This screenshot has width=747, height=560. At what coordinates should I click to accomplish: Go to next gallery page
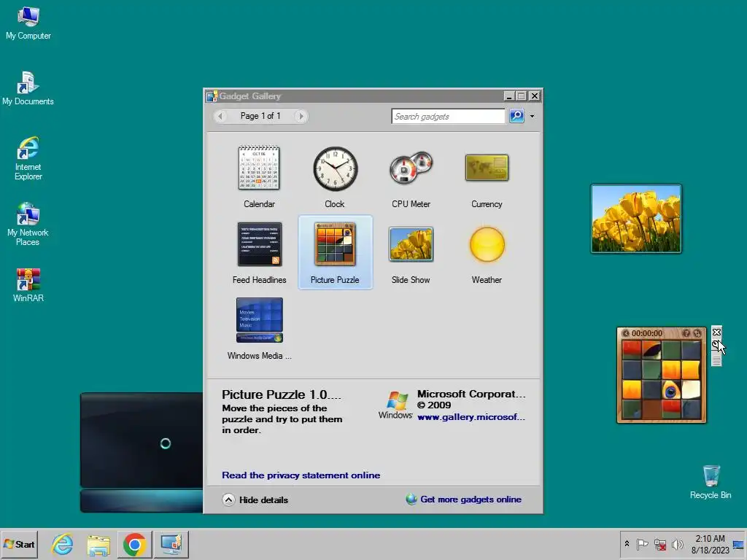301,116
